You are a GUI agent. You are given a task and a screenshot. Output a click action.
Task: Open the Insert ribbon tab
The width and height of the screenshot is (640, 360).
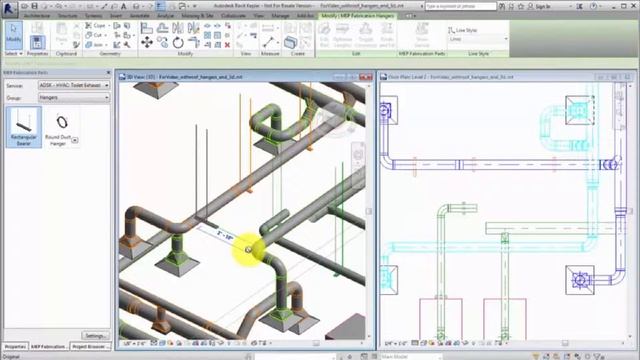pyautogui.click(x=116, y=16)
